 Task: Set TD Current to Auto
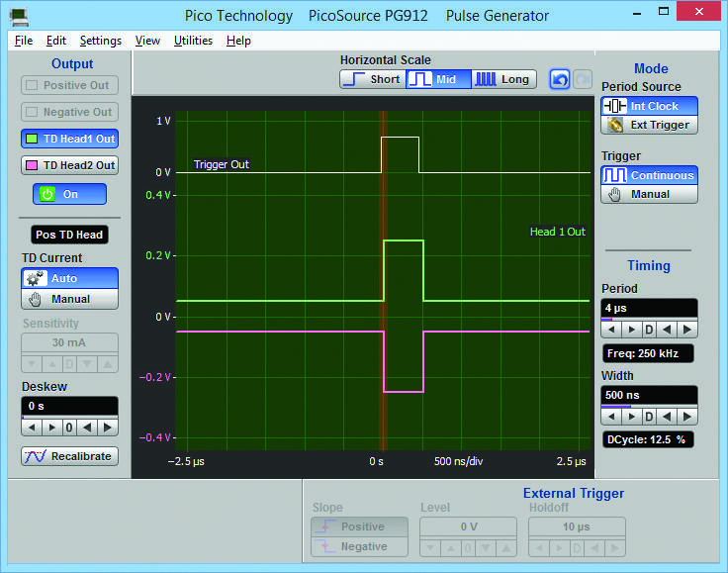(69, 278)
